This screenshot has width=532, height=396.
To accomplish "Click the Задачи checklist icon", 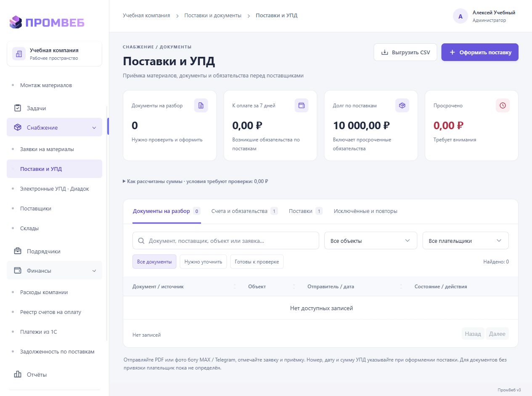I will 18,108.
